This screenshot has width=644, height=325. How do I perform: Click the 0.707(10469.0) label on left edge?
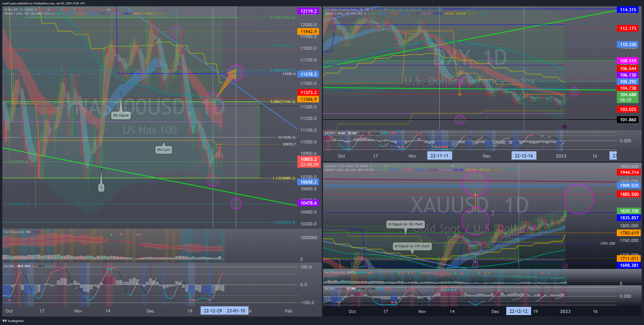coord(17,204)
